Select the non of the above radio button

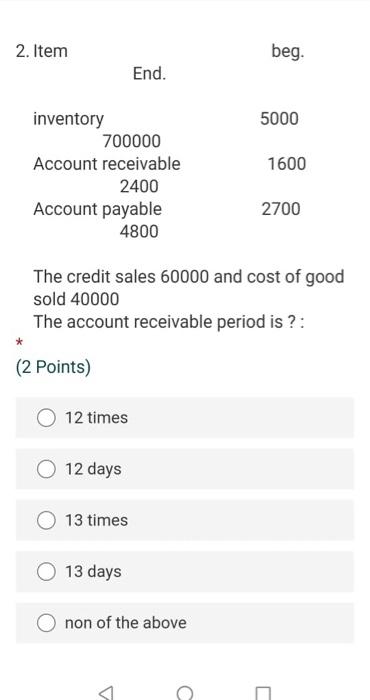click(x=46, y=624)
